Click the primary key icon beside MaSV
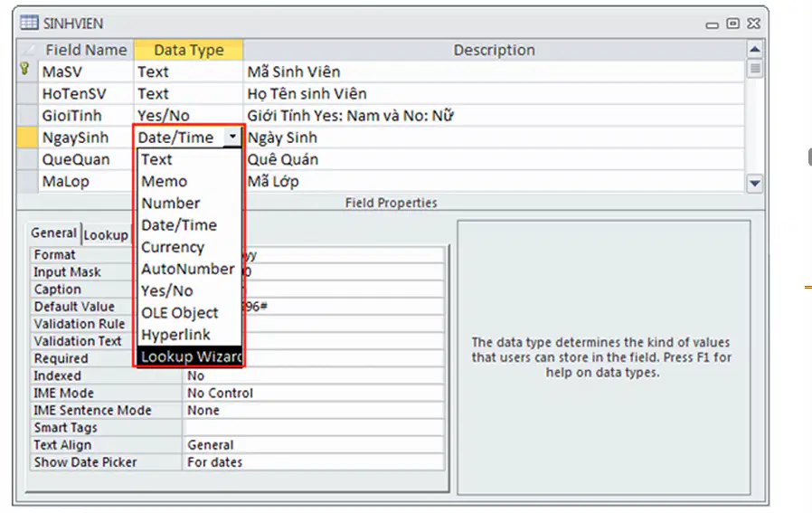 24,69
